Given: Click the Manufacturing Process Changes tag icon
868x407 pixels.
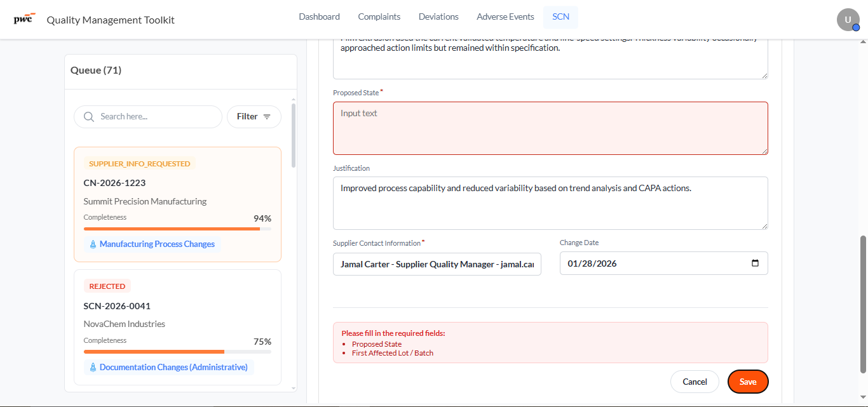Looking at the screenshot, I should click(93, 244).
